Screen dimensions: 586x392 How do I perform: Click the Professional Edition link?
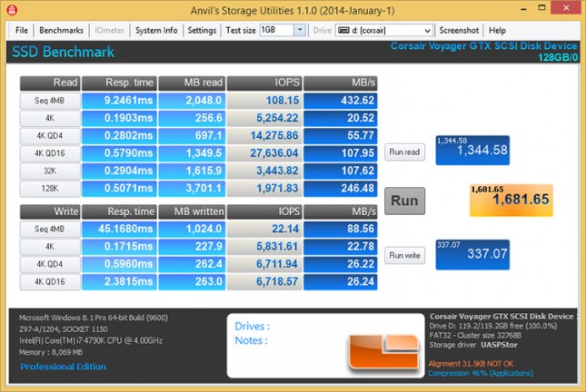[64, 367]
